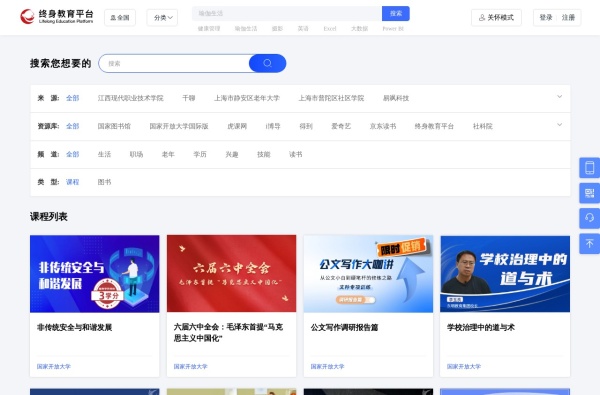Choose the 兴趣 channel
600x395 pixels.
point(232,155)
